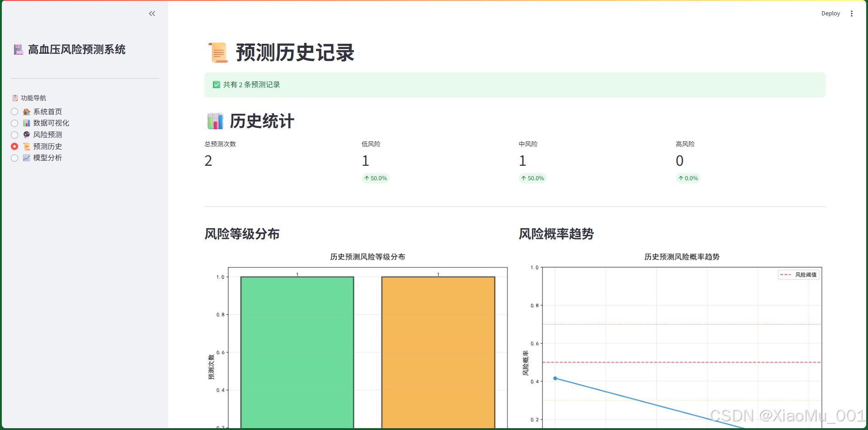The image size is (868, 430).
Task: Click the scroll icon in 预测历史记录 header
Action: (217, 52)
